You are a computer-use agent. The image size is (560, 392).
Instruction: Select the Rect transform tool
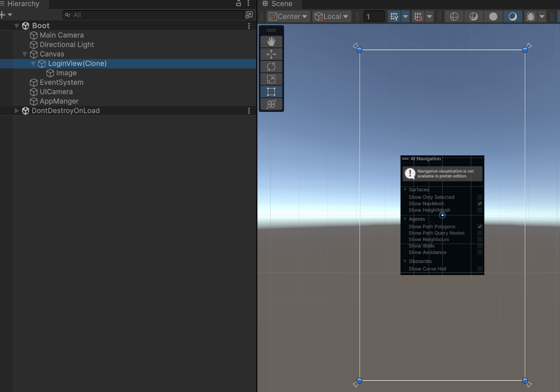271,92
